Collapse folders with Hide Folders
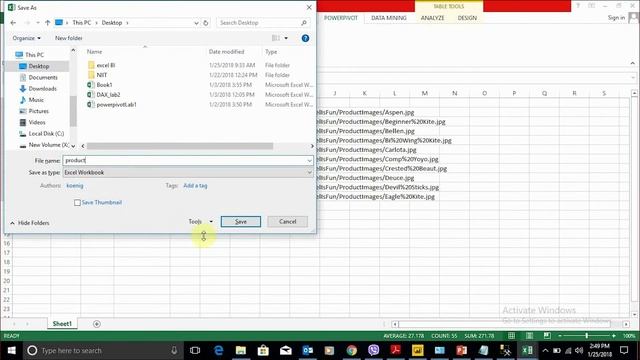Screen dimensions: 640x360 click(29, 223)
